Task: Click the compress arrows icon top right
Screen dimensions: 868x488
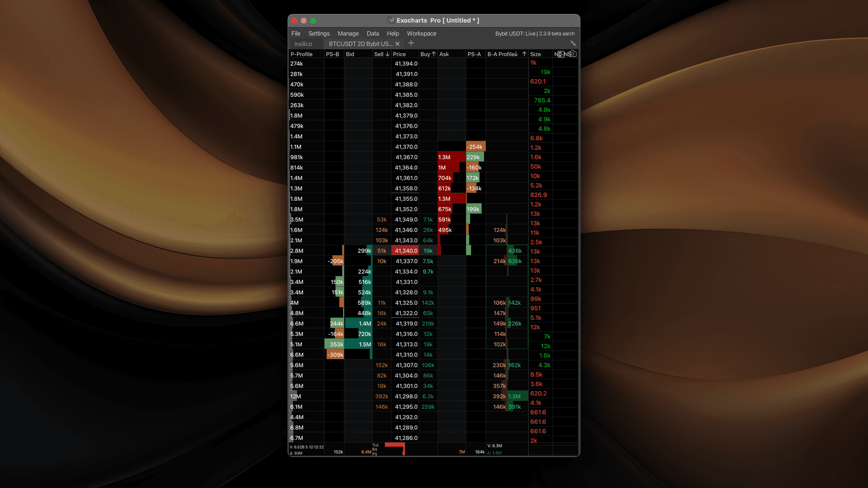Action: tap(573, 43)
